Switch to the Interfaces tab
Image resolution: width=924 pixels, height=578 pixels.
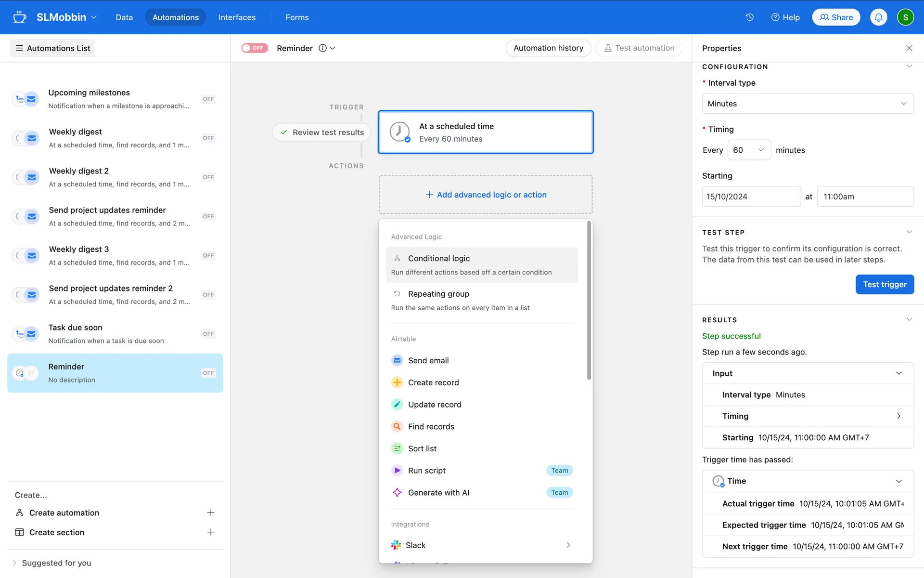coord(237,17)
